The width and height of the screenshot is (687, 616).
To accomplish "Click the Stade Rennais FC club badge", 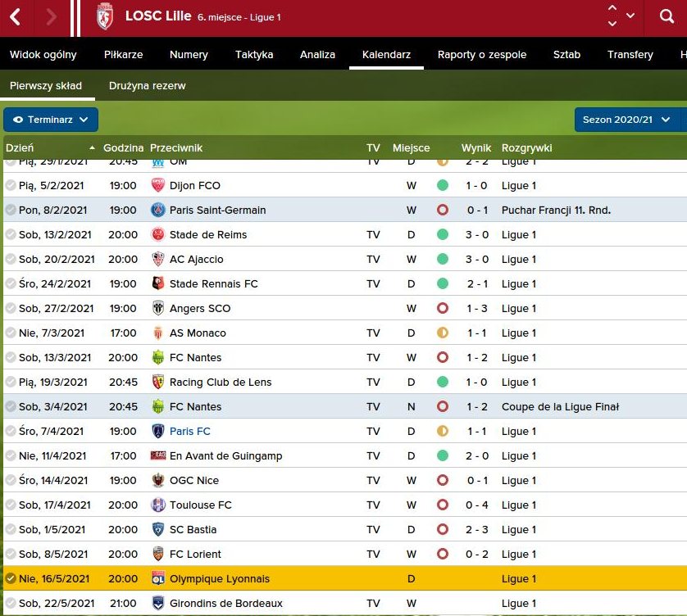I will [x=158, y=284].
